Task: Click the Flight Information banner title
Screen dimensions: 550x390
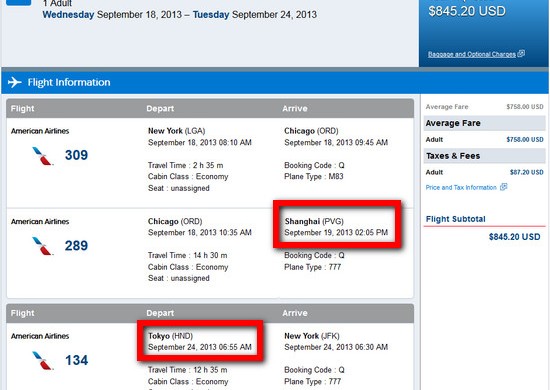Action: click(x=69, y=82)
